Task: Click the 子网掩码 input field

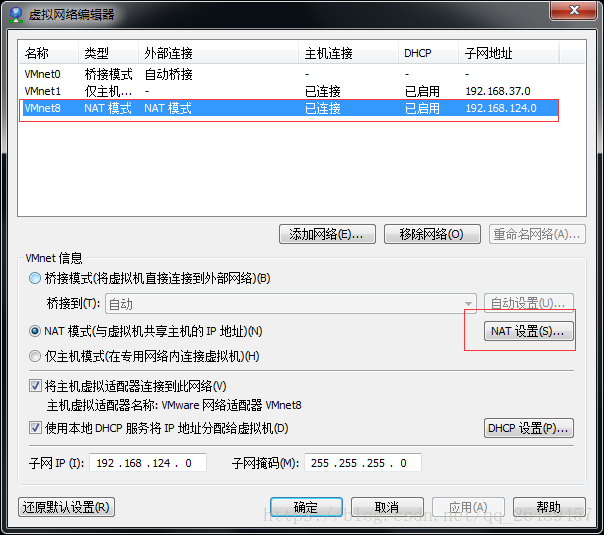Action: point(363,463)
